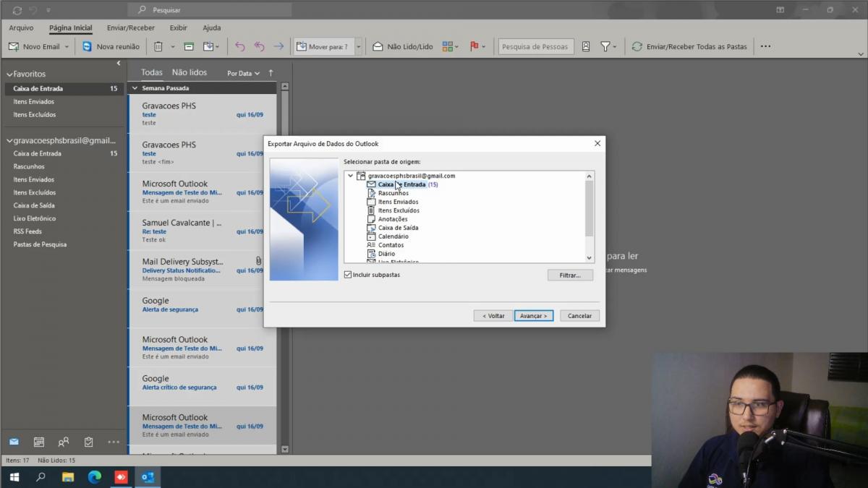
Task: Minimize the folder pane arrow
Action: (x=119, y=64)
